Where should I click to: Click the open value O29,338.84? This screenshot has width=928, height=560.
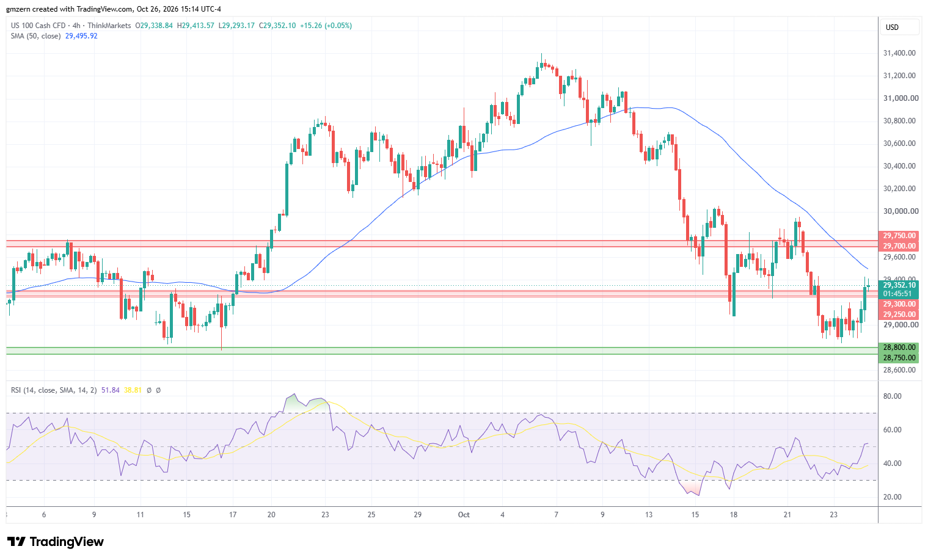(x=154, y=26)
